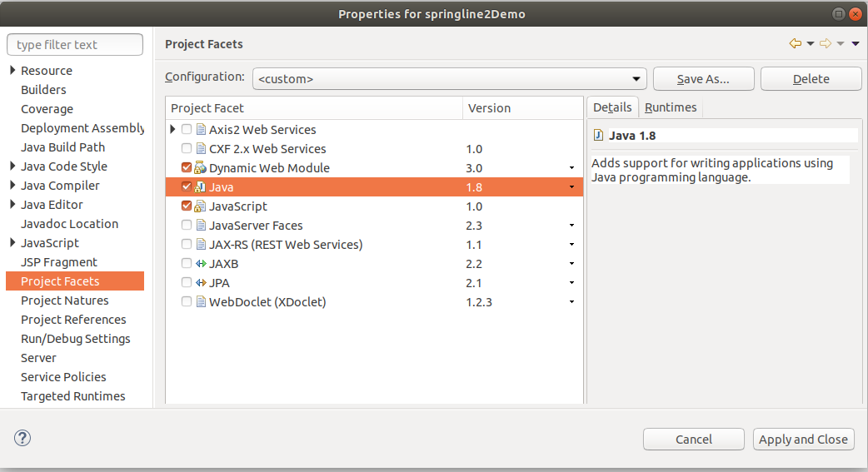Screen dimensions: 868x472
Task: Open Java version 1.8 dropdown arrow
Action: coord(571,187)
